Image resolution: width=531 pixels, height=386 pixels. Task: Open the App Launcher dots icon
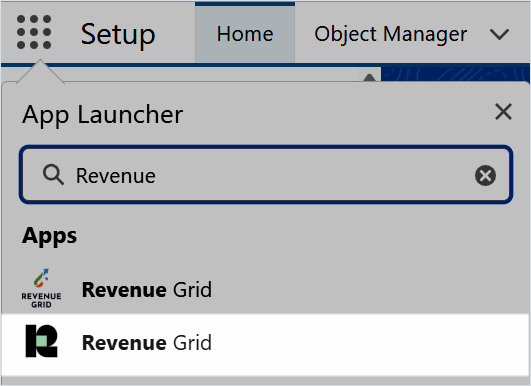[x=34, y=32]
